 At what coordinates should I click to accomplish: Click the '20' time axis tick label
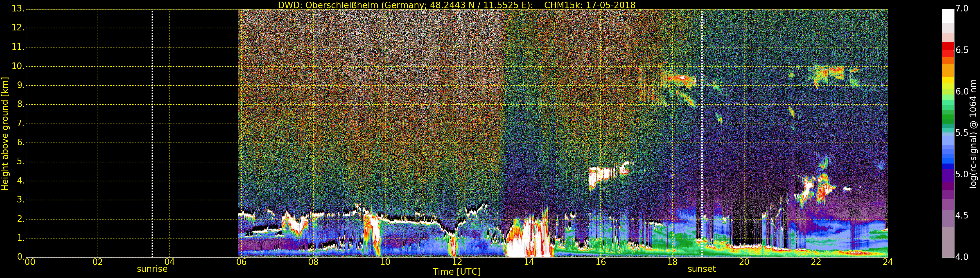(744, 262)
